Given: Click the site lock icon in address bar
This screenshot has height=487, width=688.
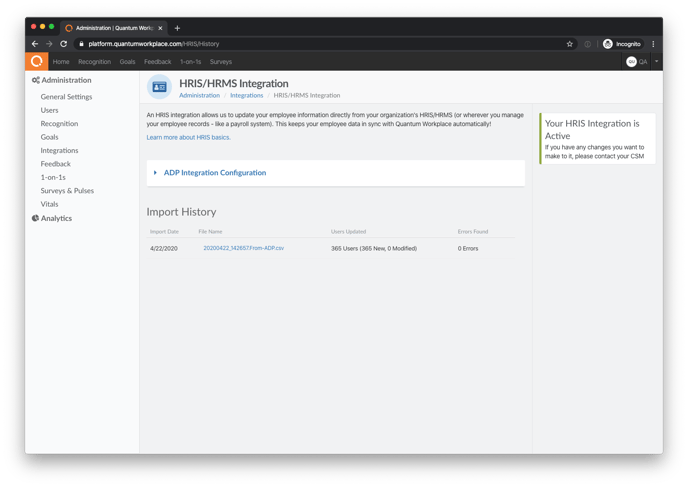Looking at the screenshot, I should tap(81, 44).
